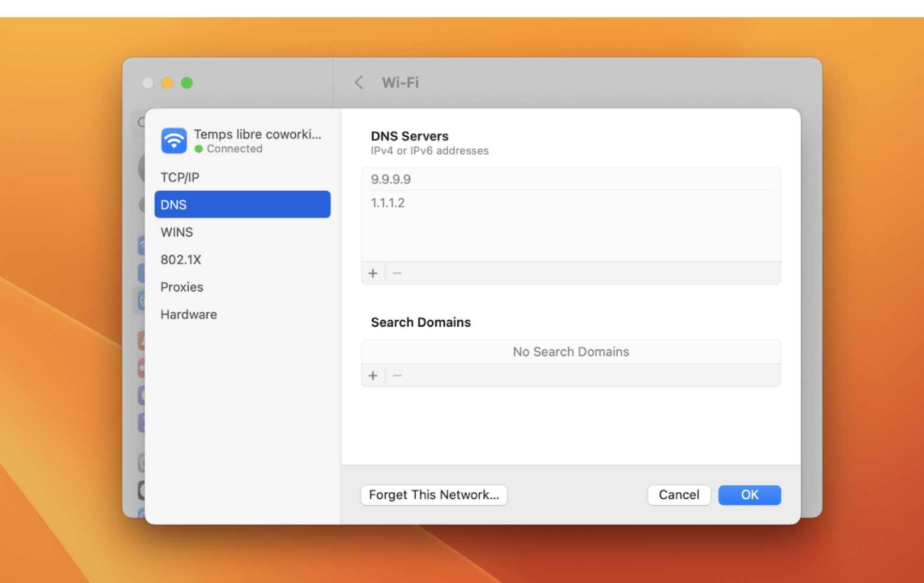The height and width of the screenshot is (583, 924).
Task: Select the Network globe icon in Settings sidebar
Action: pos(142,300)
